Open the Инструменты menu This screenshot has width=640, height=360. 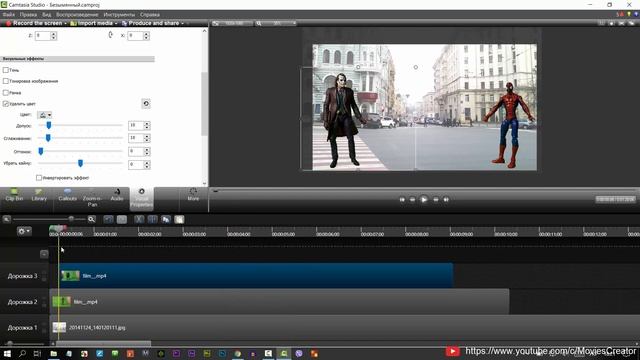(x=119, y=14)
